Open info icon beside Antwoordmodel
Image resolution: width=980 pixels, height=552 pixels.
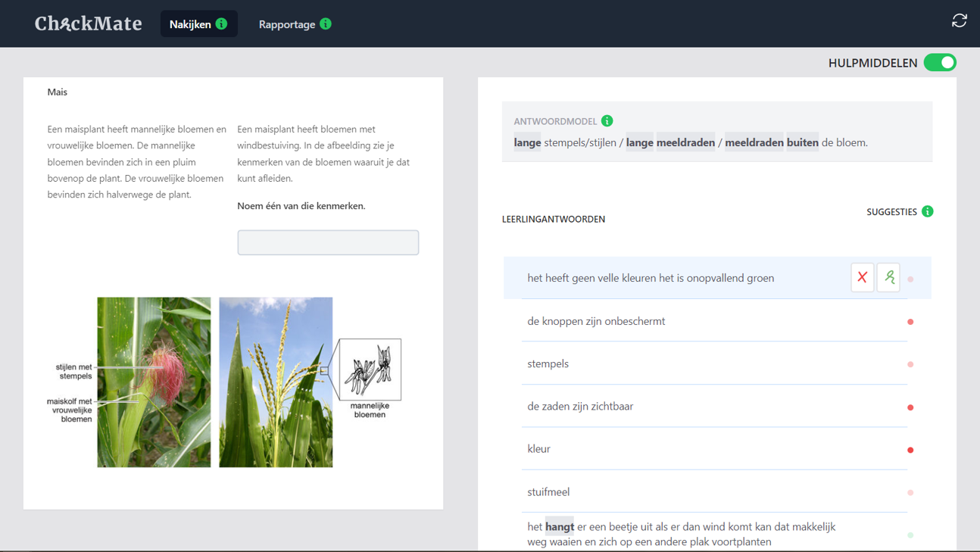pyautogui.click(x=607, y=121)
